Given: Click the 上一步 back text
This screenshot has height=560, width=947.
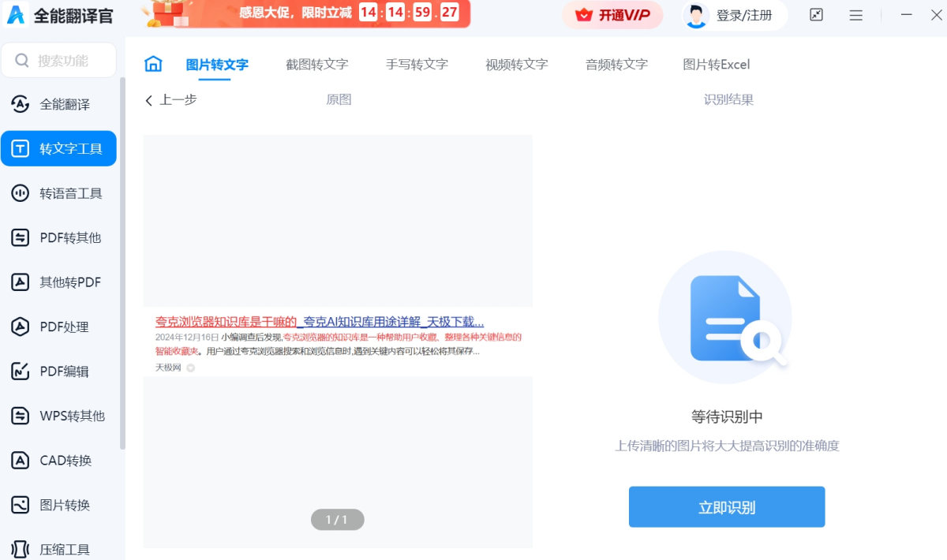Looking at the screenshot, I should click(178, 100).
